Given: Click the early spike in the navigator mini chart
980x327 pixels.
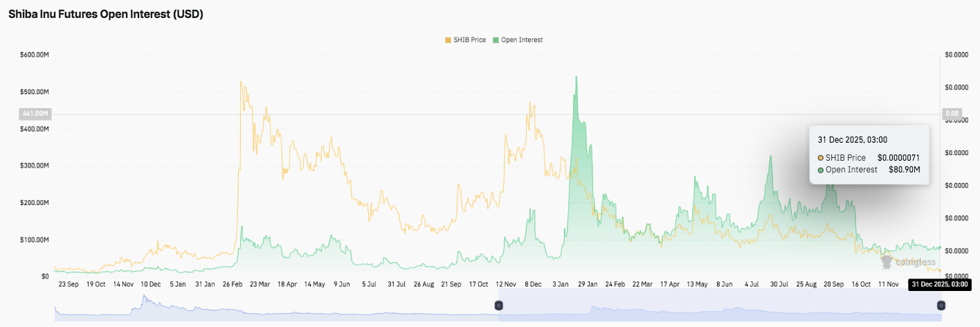Looking at the screenshot, I should click(x=145, y=299).
